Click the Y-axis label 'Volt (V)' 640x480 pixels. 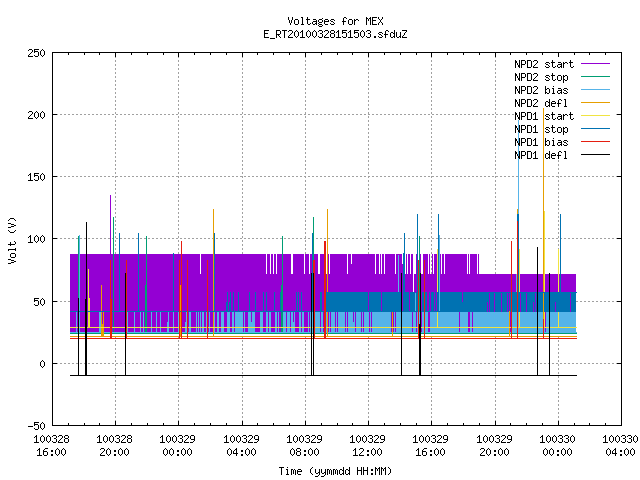click(12, 240)
